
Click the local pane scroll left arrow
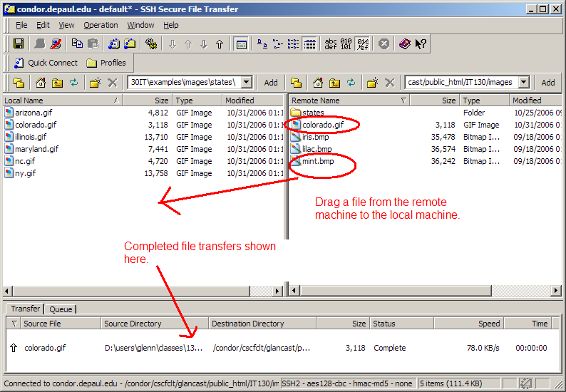[7, 291]
